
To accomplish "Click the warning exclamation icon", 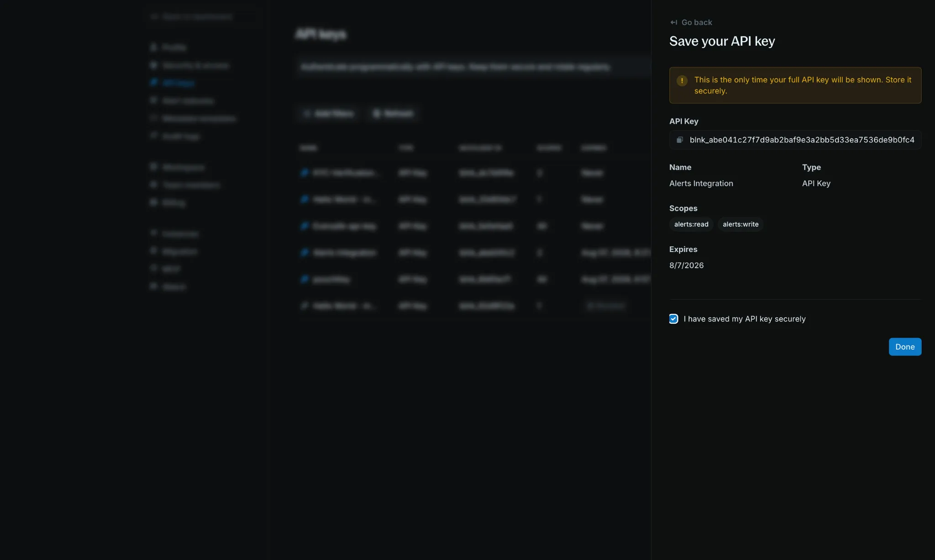I will click(x=682, y=81).
